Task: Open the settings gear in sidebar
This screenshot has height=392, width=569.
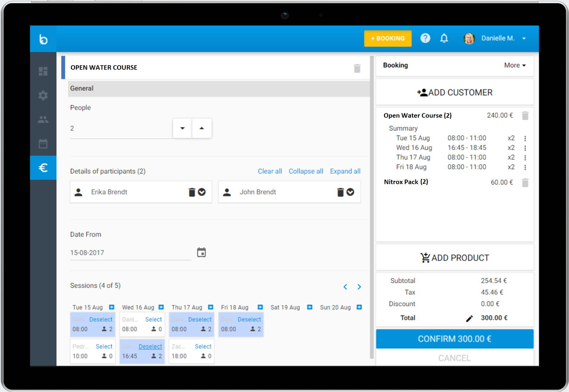Action: coord(43,95)
